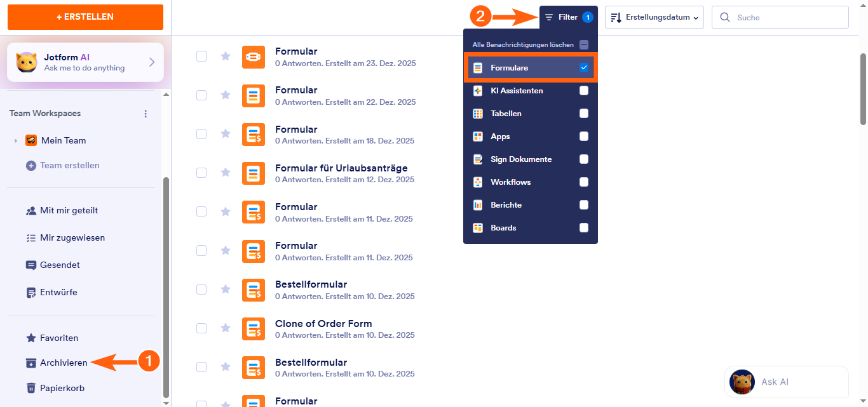The image size is (868, 407).
Task: Star the Clone of Order Form
Action: (225, 328)
